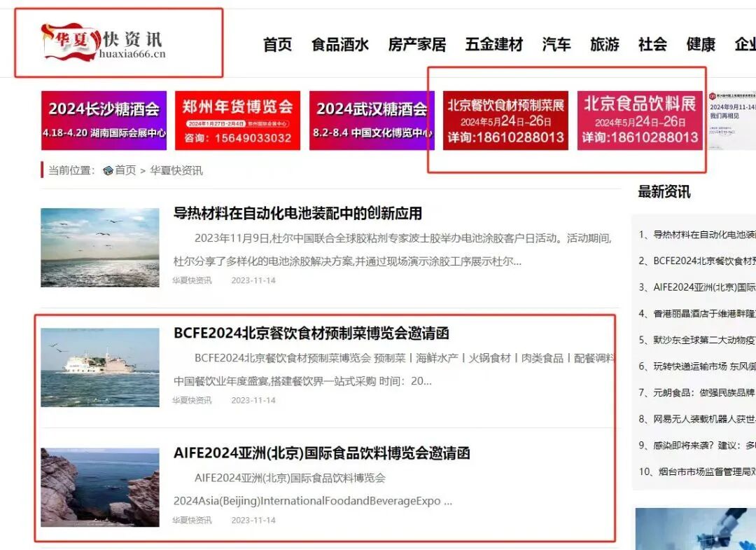This screenshot has height=550, width=756.
Task: Click the 北京食品饮料展 banner
Action: (x=640, y=121)
